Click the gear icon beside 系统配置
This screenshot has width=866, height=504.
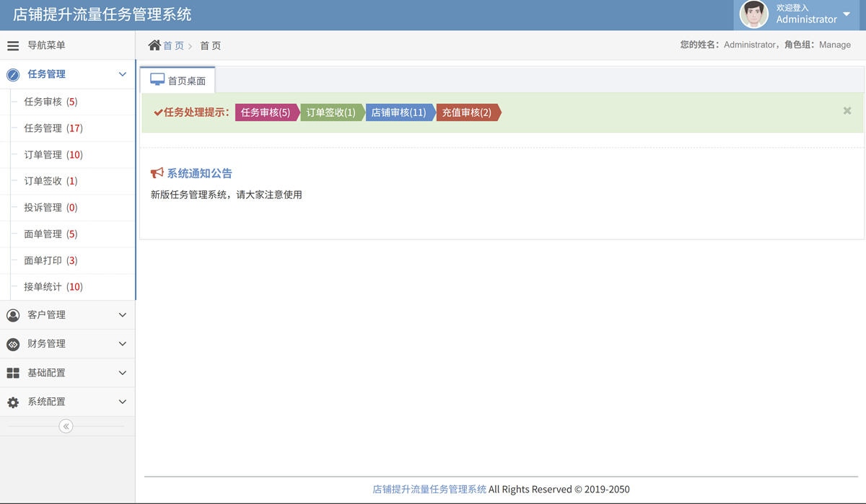pyautogui.click(x=13, y=402)
